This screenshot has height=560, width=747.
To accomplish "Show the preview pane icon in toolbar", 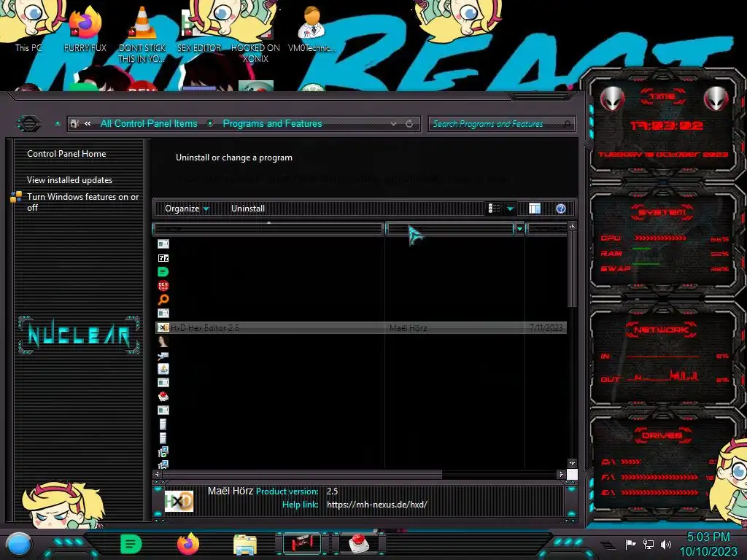I will click(x=535, y=209).
